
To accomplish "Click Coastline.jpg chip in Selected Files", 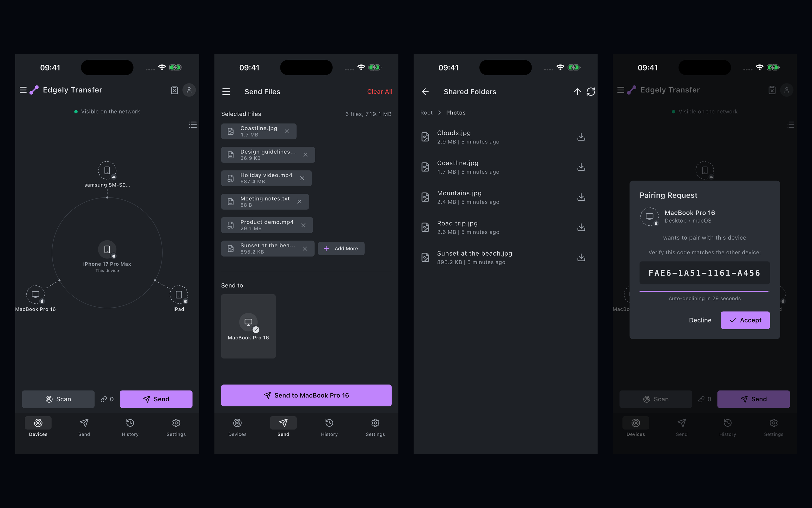I will click(259, 131).
